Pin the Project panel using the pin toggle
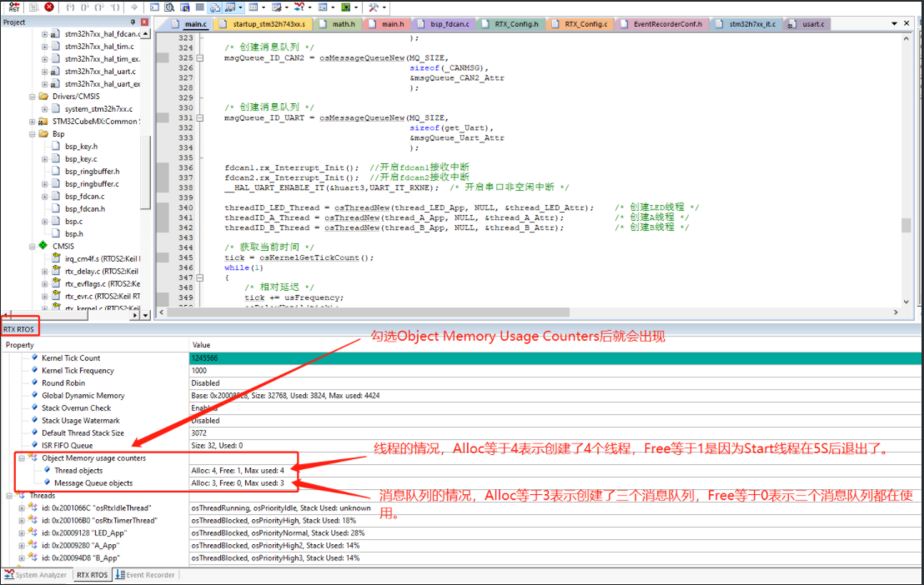 point(133,22)
